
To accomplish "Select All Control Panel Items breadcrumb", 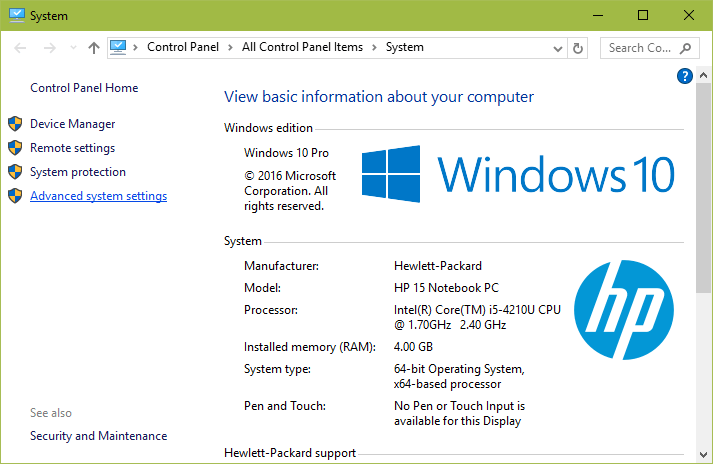I will point(302,47).
